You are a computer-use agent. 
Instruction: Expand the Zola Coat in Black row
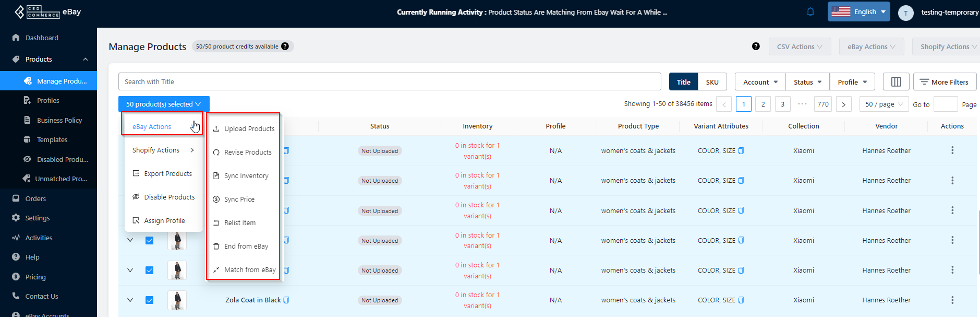coord(130,300)
